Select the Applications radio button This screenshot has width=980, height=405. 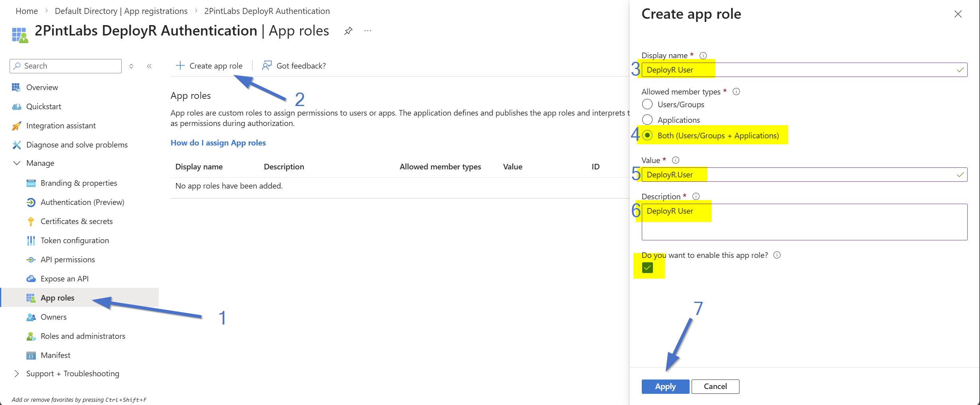coord(647,120)
